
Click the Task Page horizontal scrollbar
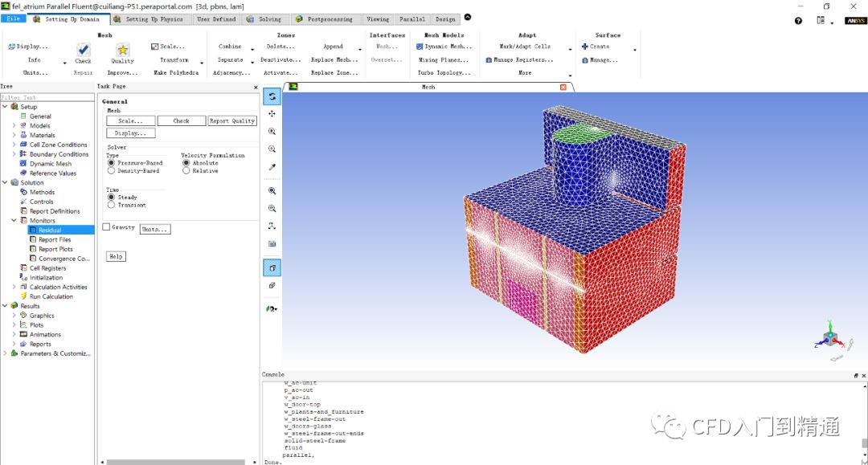tap(175, 462)
